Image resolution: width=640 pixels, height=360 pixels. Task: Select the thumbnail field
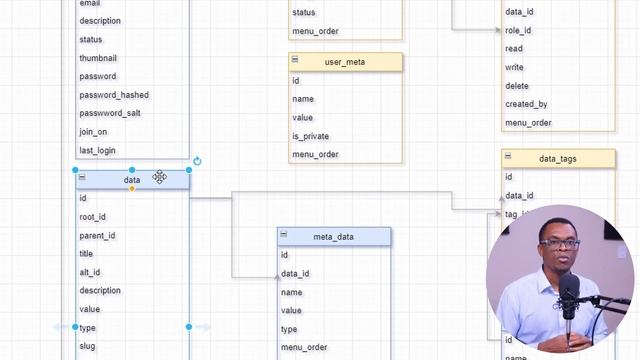pos(132,58)
